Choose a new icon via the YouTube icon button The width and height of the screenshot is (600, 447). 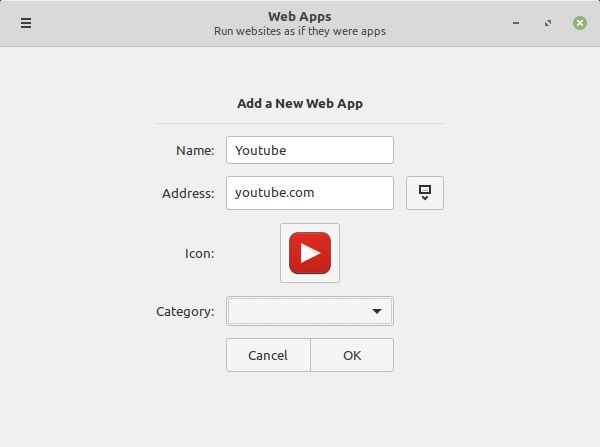coord(310,253)
